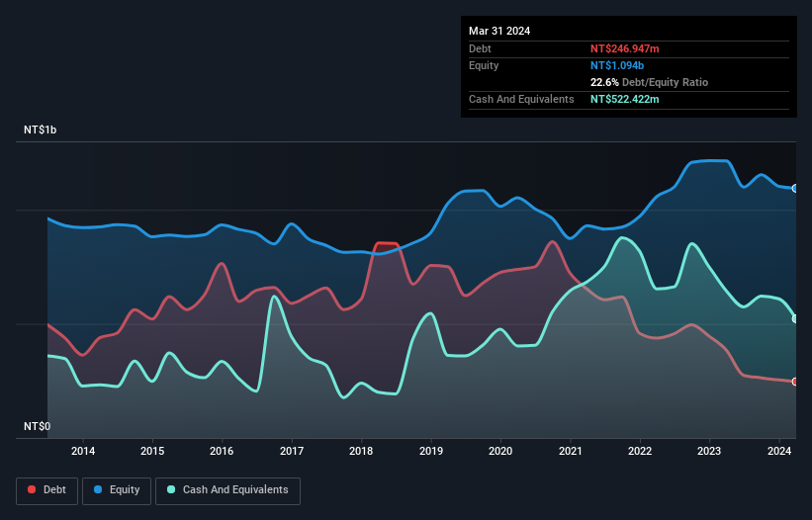Click the red Debt legend dot
This screenshot has height=520, width=812.
click(32, 489)
